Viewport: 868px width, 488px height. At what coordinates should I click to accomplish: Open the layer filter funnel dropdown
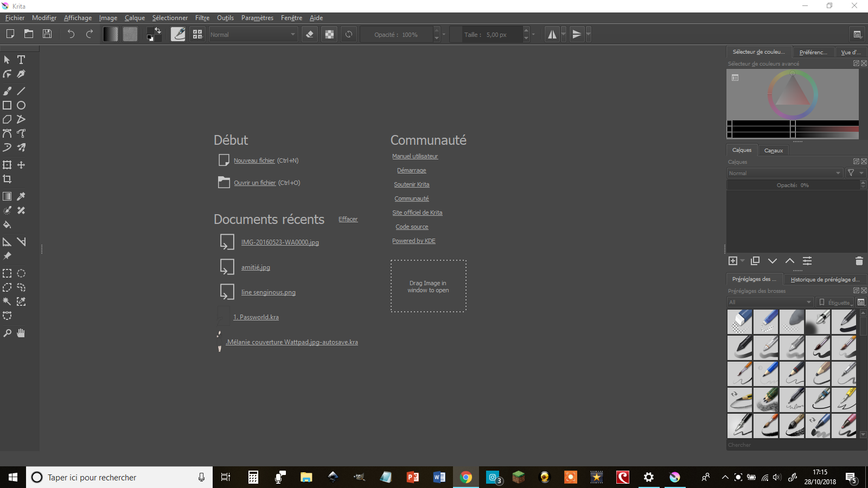coord(855,173)
